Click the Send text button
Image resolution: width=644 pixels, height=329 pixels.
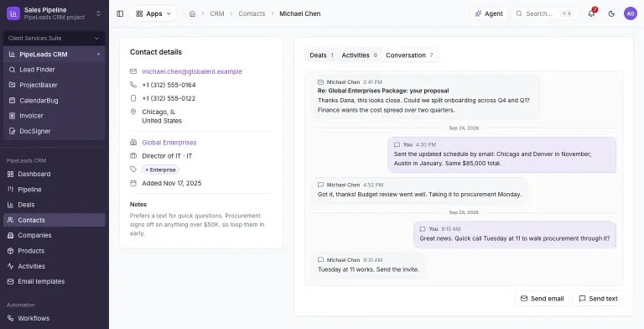pyautogui.click(x=598, y=299)
